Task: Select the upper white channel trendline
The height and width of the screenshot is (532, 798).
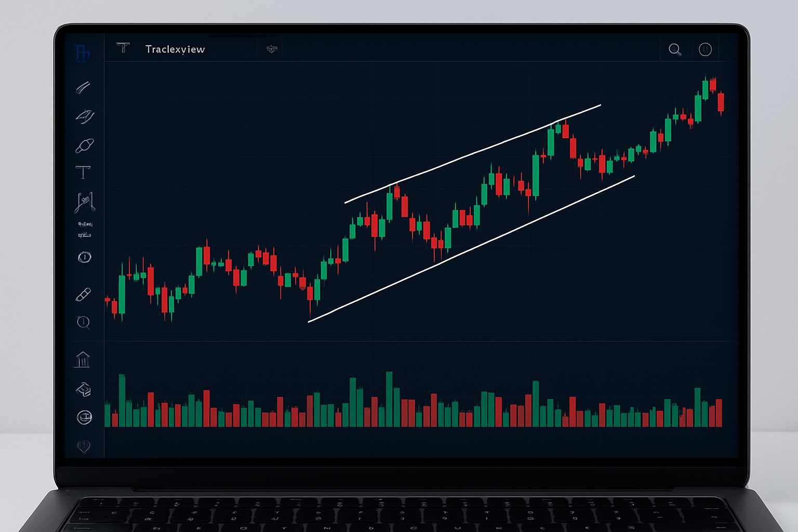Action: (473, 154)
